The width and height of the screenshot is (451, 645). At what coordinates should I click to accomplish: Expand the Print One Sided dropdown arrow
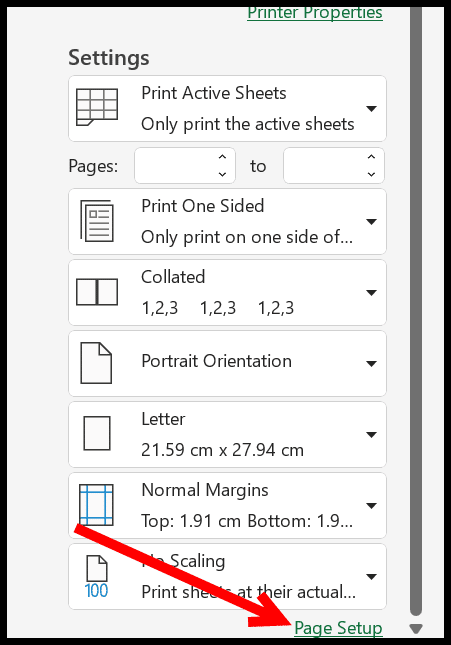pyautogui.click(x=372, y=222)
